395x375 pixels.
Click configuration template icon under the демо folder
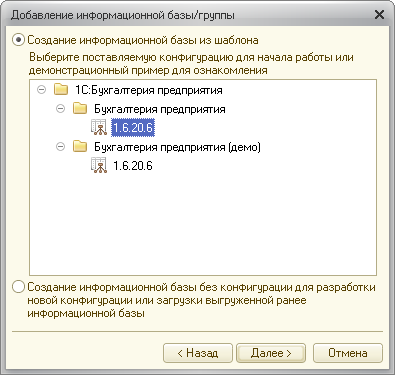pos(99,165)
